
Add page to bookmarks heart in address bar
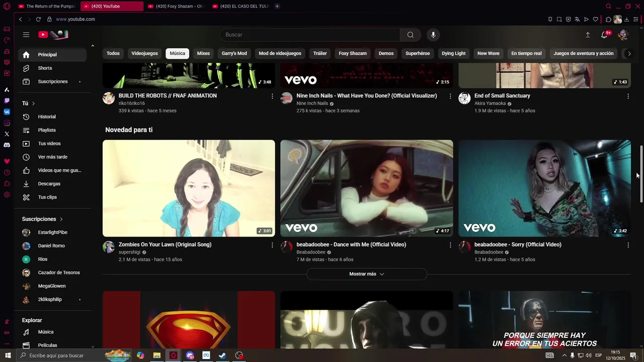click(x=596, y=19)
